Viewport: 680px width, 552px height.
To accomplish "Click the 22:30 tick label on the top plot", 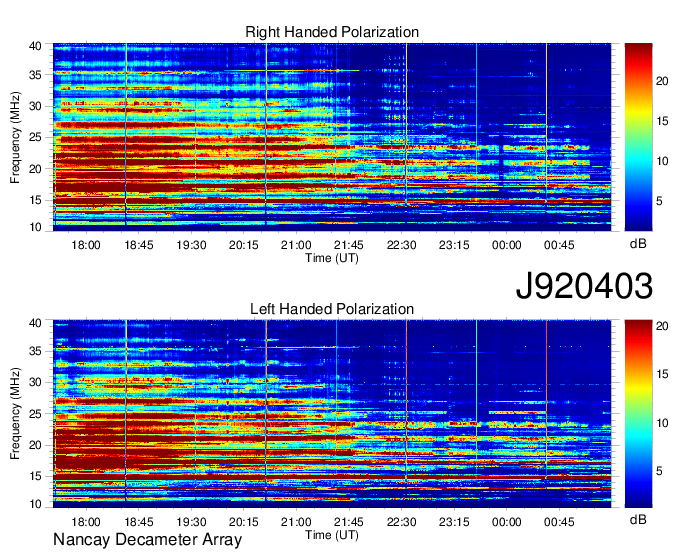I will [402, 245].
